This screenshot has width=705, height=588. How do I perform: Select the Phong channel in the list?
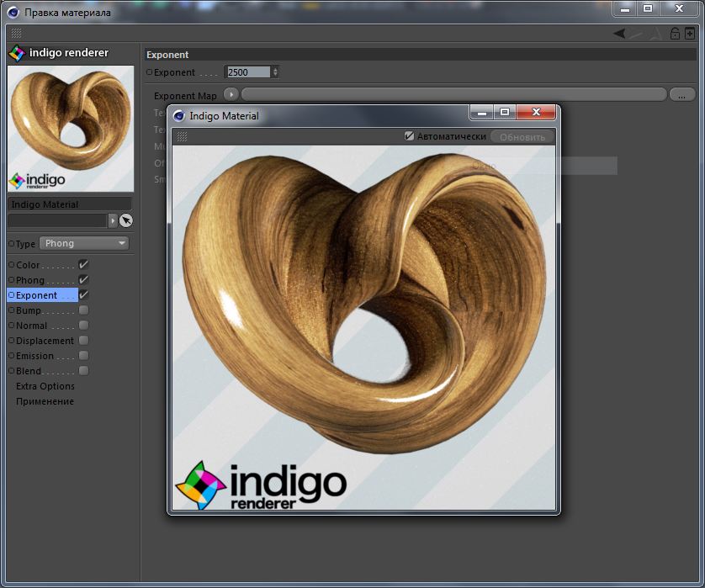point(30,280)
